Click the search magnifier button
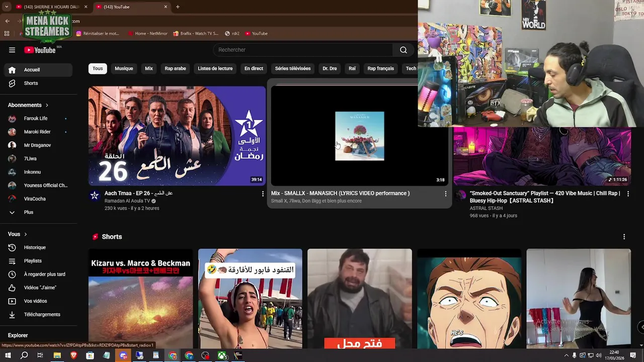644x362 pixels. 403,50
